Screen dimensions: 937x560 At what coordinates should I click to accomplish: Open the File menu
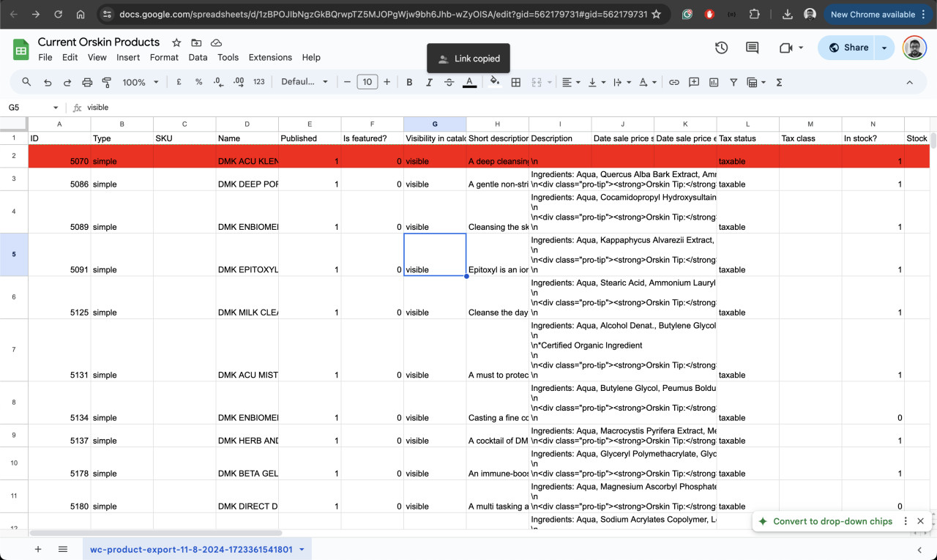coord(45,57)
